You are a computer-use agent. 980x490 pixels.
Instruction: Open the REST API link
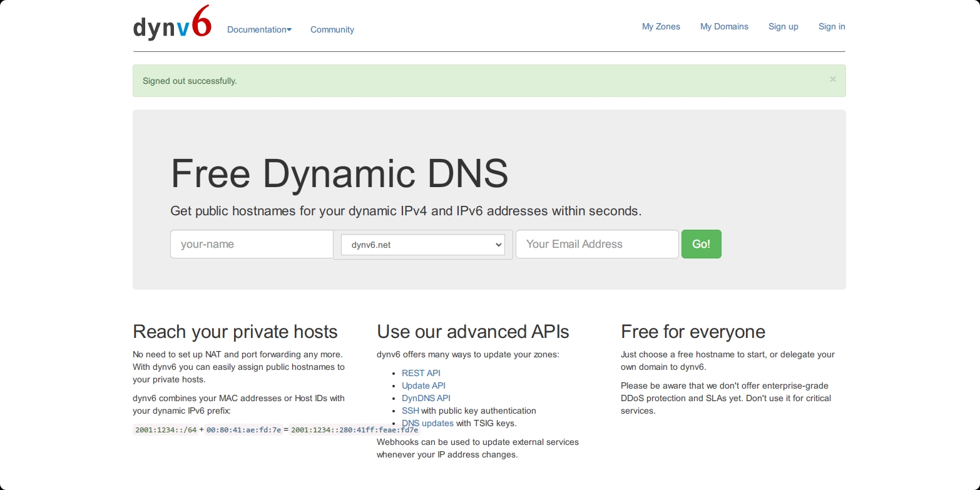[421, 373]
